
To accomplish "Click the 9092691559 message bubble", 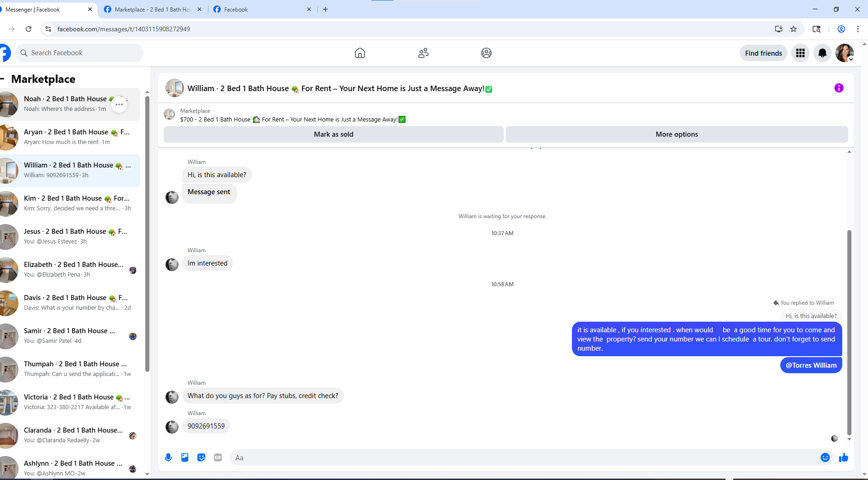I will 206,426.
